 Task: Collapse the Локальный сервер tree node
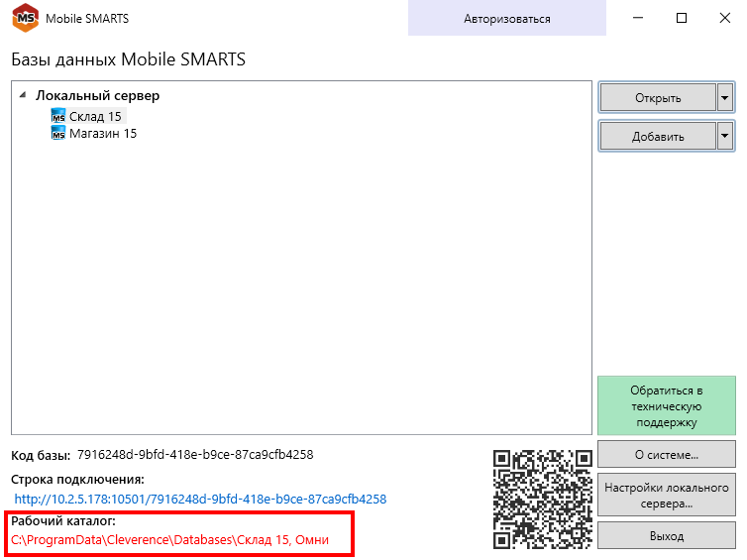click(x=23, y=95)
